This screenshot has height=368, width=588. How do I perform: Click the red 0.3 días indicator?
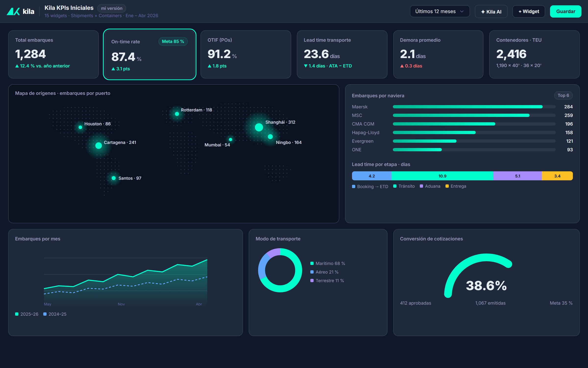click(x=411, y=66)
